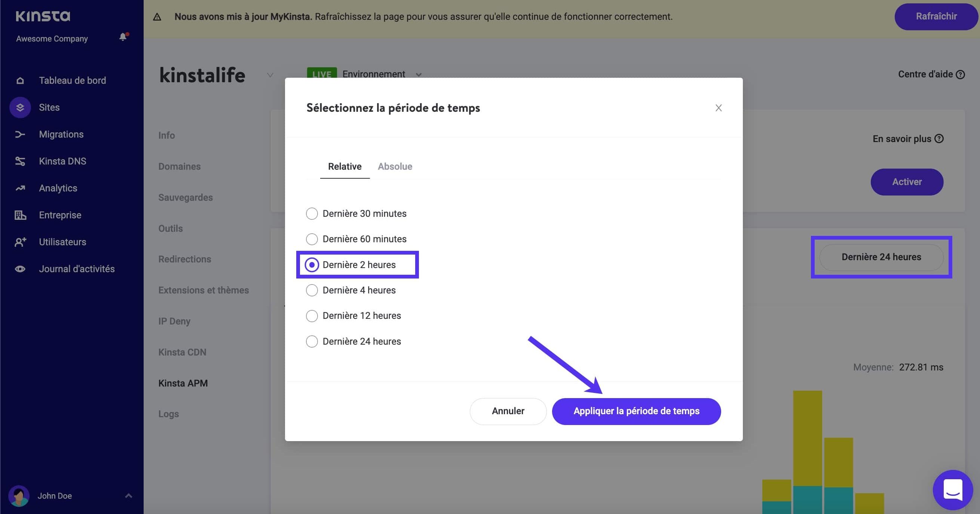Image resolution: width=980 pixels, height=514 pixels.
Task: Open the chat support bubble
Action: tap(953, 490)
